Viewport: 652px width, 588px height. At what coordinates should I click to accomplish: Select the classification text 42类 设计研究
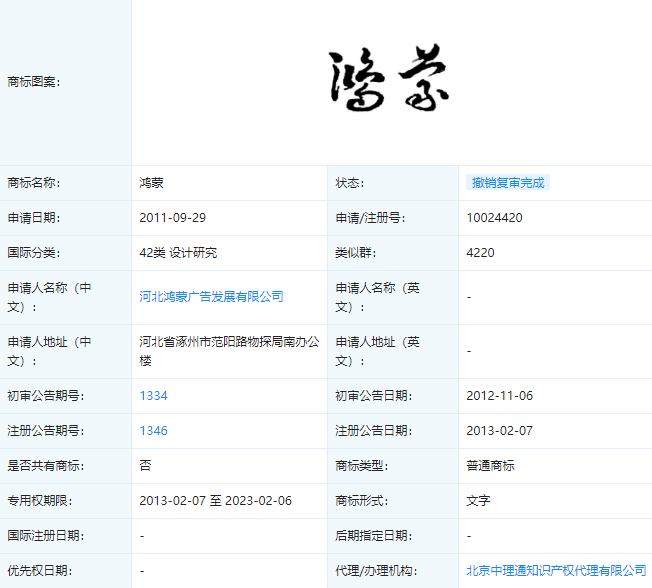178,252
